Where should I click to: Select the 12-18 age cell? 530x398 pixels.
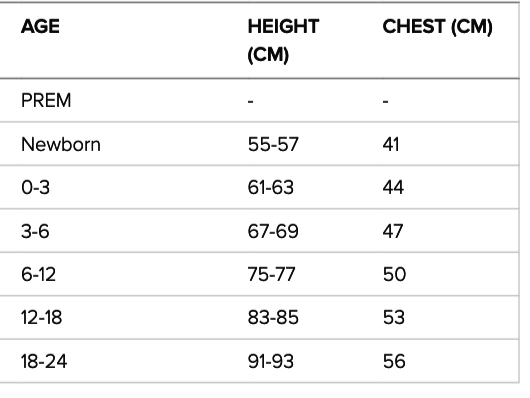42,318
